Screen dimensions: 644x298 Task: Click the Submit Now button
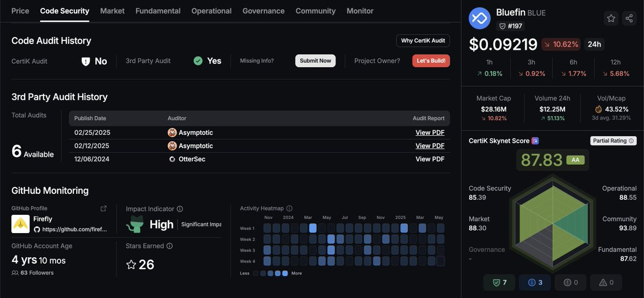click(316, 61)
